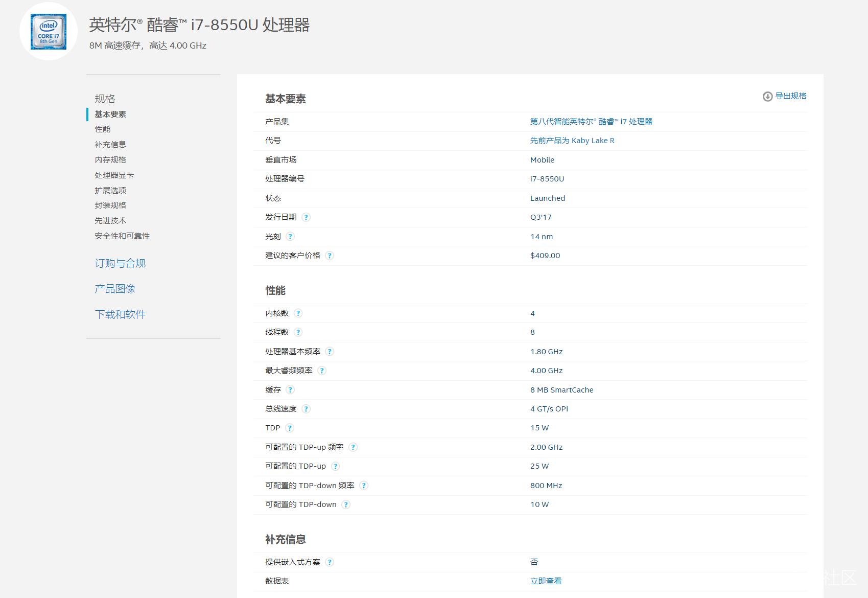Click the 导出规格 link

pyautogui.click(x=790, y=96)
